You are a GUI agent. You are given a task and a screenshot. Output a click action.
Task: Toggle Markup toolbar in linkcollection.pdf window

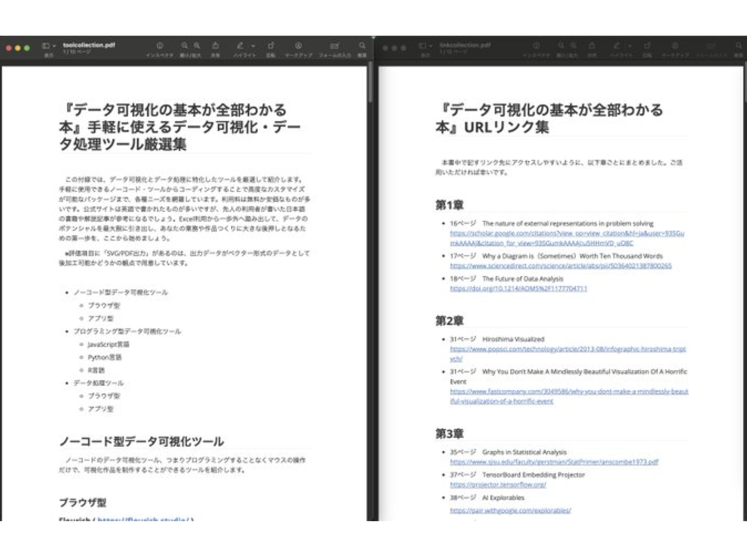click(x=675, y=46)
